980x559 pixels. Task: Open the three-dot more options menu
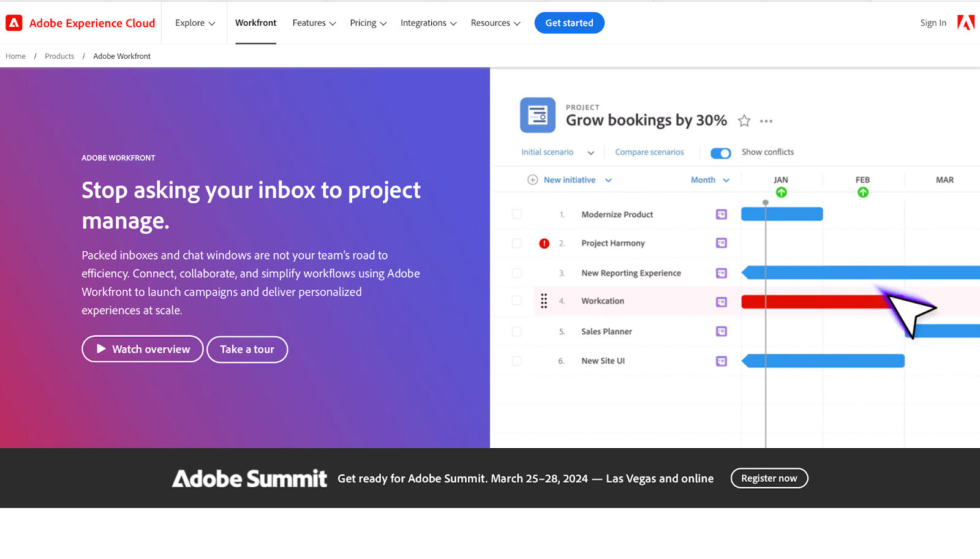pyautogui.click(x=766, y=121)
